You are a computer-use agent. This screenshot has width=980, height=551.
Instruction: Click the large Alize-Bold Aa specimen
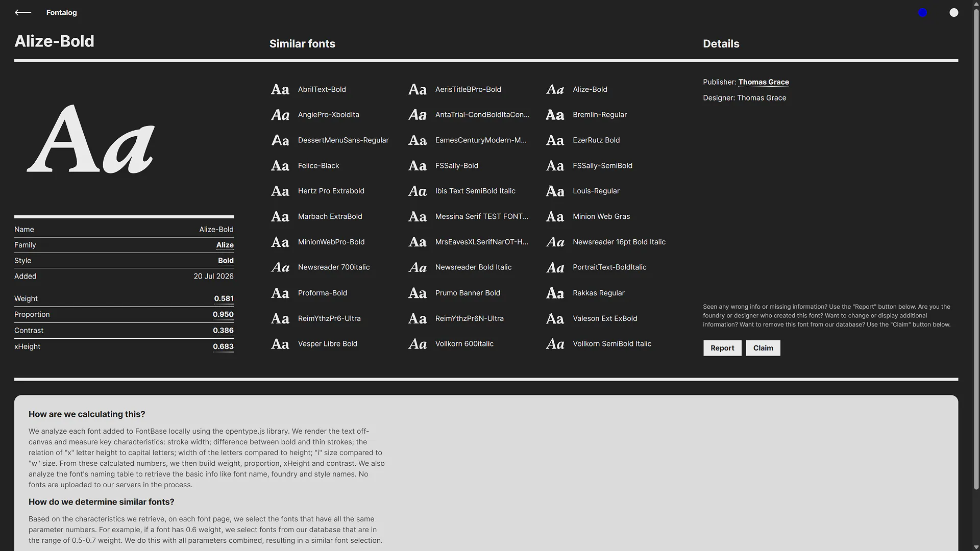[91, 139]
